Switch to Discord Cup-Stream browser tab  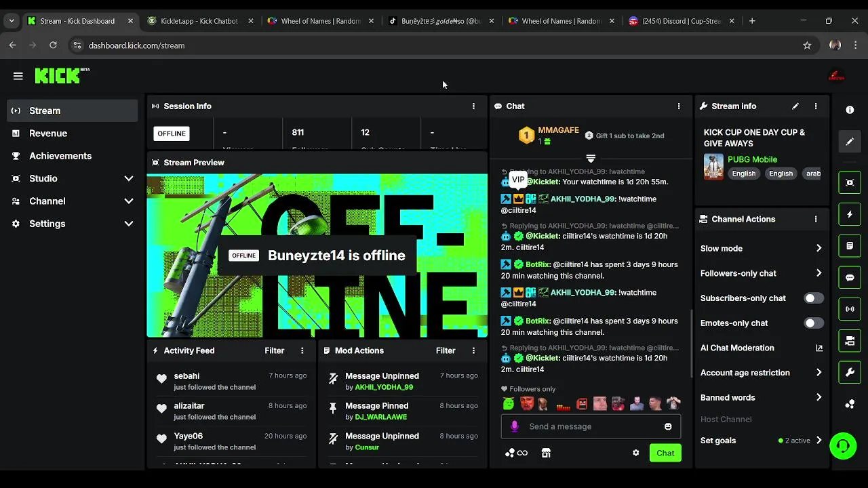tap(682, 21)
